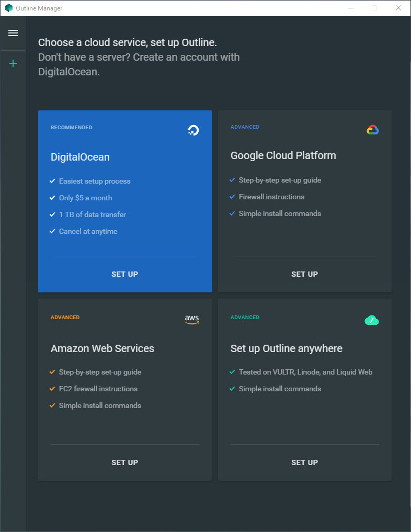
Task: Click SET UP on the Amazon Web Services card
Action: tap(125, 462)
